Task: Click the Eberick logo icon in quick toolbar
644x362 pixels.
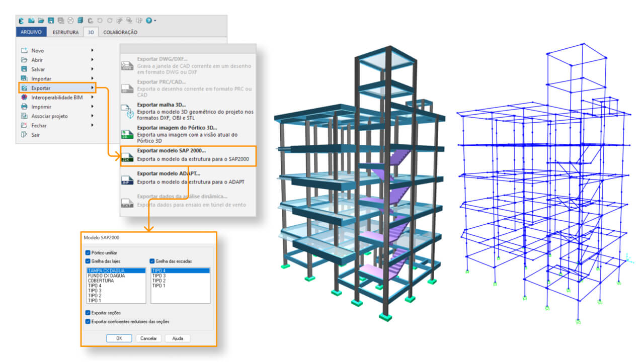Action: tap(21, 21)
